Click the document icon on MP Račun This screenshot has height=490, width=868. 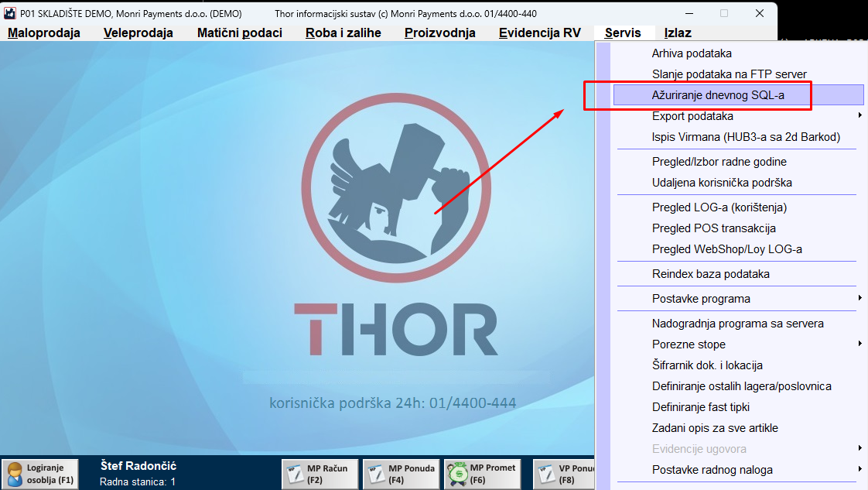(x=295, y=475)
